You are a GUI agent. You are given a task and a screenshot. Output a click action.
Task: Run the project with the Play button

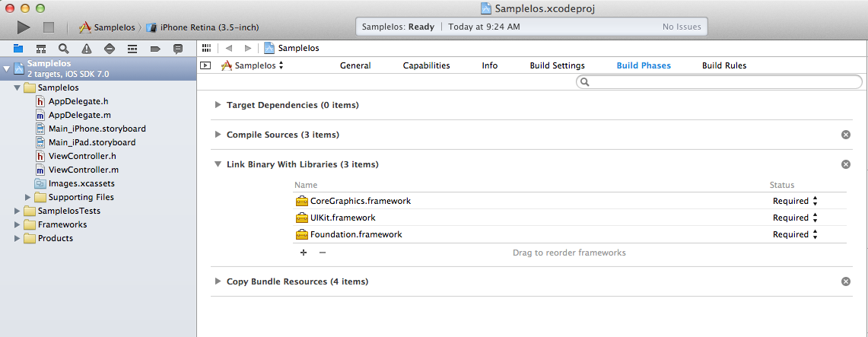24,27
